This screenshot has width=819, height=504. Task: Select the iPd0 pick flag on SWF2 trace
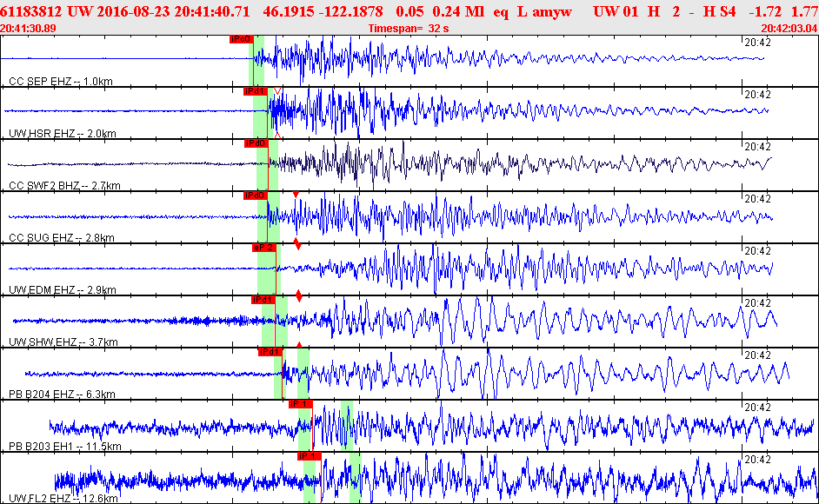(x=256, y=143)
